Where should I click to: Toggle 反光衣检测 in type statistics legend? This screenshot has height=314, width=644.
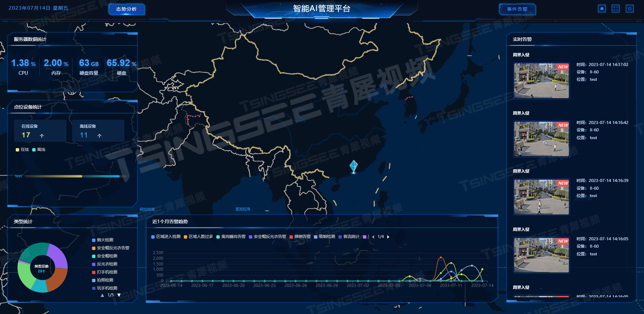point(105,264)
